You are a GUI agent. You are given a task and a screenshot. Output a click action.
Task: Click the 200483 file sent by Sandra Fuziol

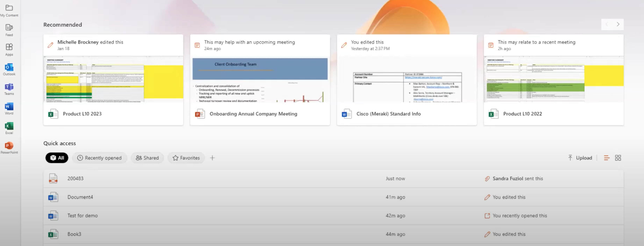75,178
